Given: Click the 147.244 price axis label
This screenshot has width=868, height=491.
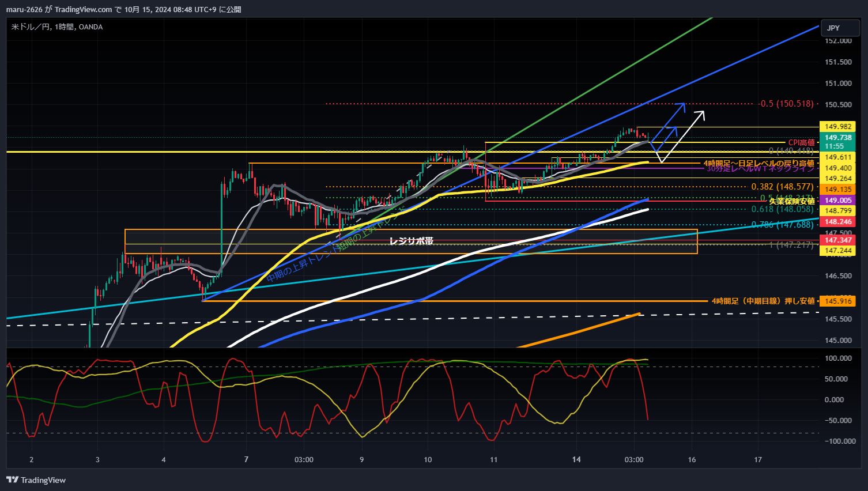Looking at the screenshot, I should point(837,251).
